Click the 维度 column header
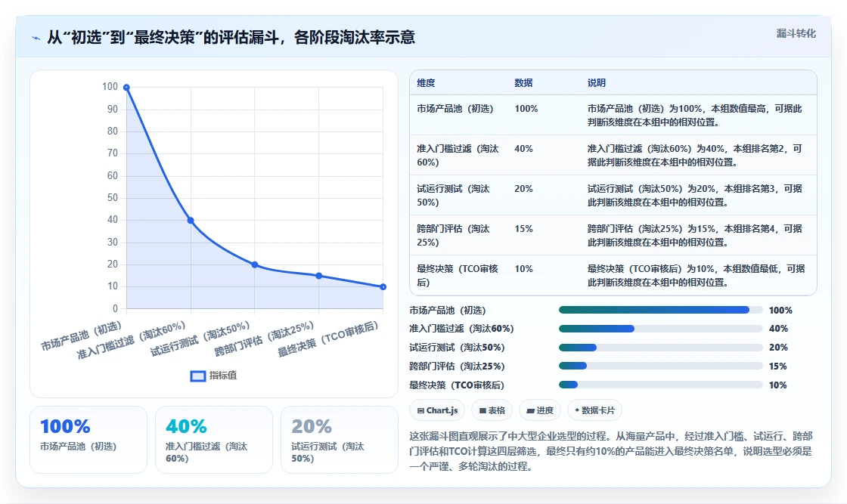 click(426, 83)
